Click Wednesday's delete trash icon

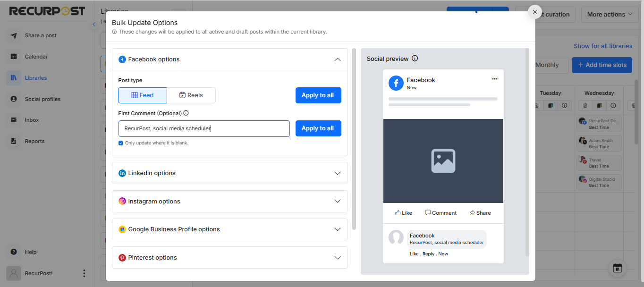(x=585, y=106)
